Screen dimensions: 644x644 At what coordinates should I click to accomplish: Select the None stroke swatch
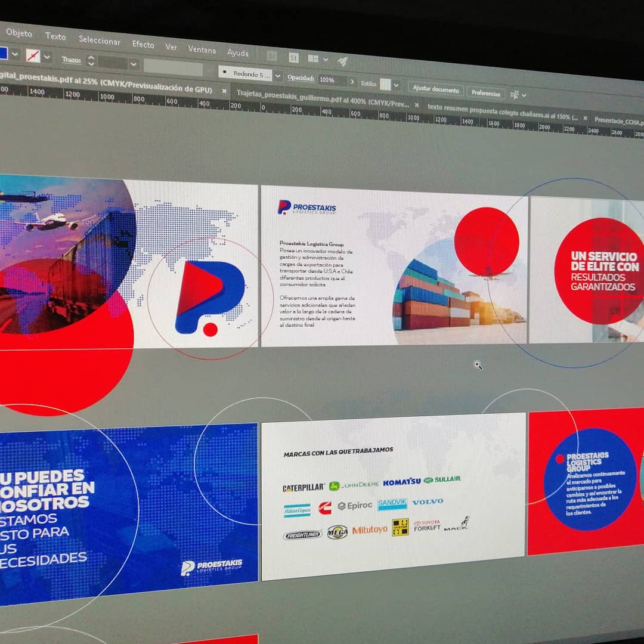tap(33, 55)
